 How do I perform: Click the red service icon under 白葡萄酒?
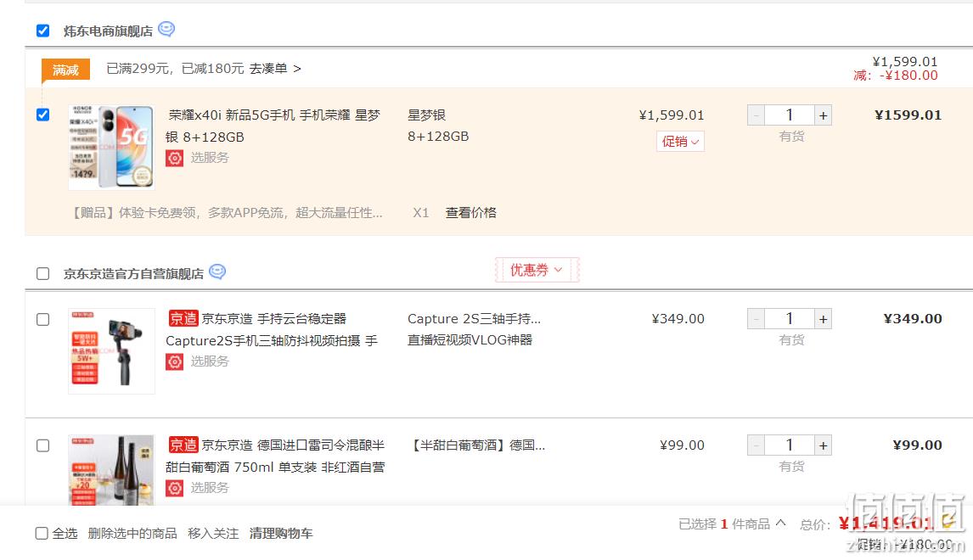175,488
